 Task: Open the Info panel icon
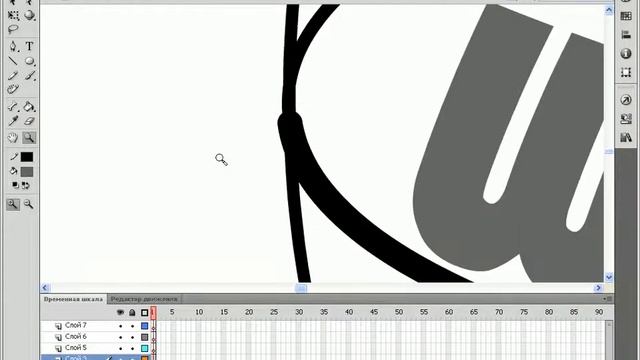[x=626, y=53]
